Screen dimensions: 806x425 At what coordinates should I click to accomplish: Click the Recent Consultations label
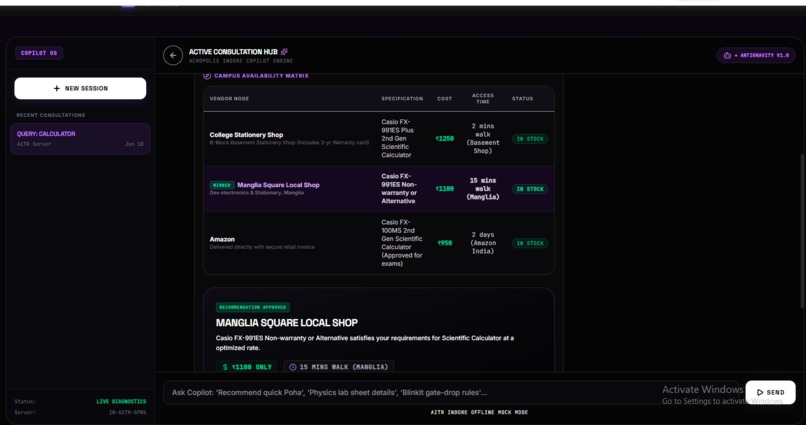click(50, 115)
